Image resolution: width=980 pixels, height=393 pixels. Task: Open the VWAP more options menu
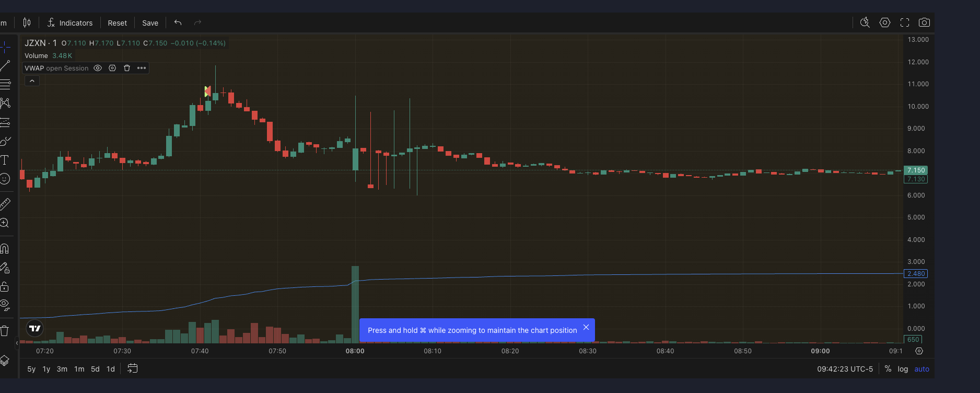pyautogui.click(x=142, y=68)
